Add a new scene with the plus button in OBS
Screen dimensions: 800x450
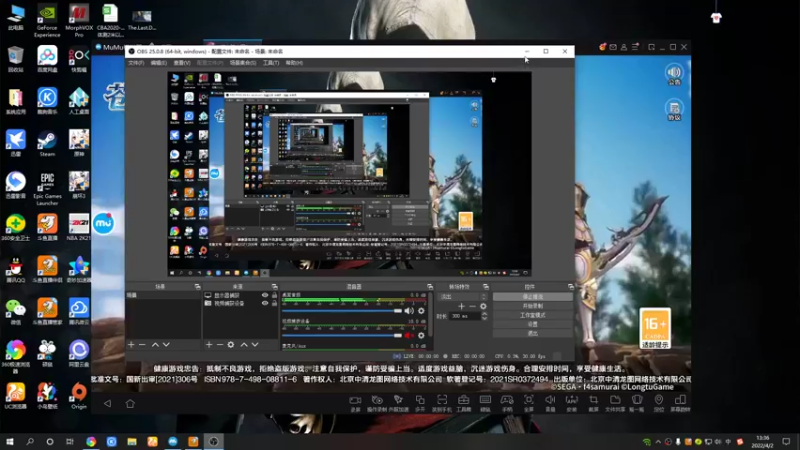click(x=131, y=345)
